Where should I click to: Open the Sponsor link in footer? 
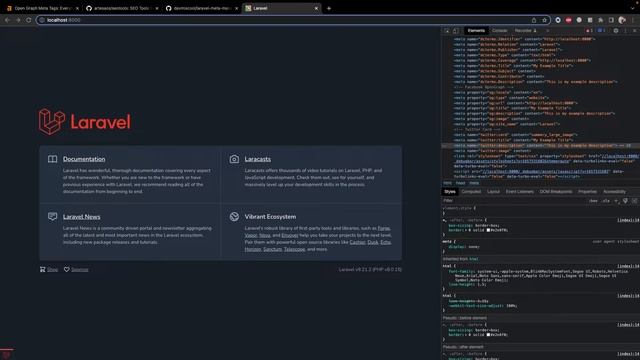[80, 269]
